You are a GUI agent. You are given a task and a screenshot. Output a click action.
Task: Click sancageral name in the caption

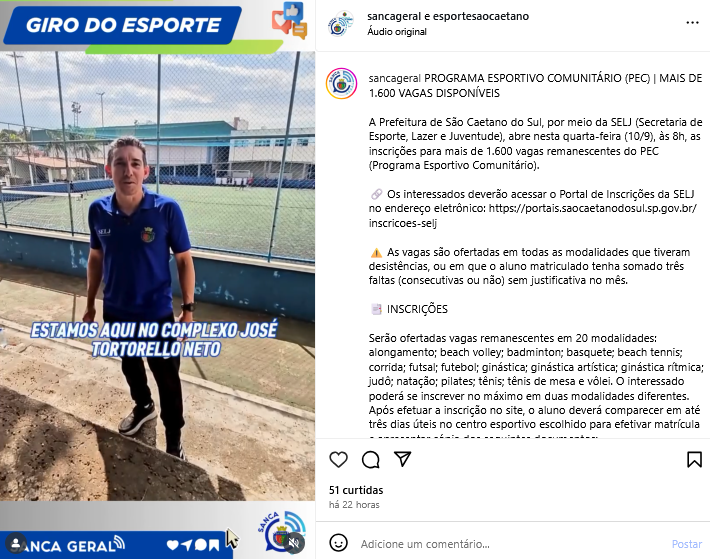(395, 78)
